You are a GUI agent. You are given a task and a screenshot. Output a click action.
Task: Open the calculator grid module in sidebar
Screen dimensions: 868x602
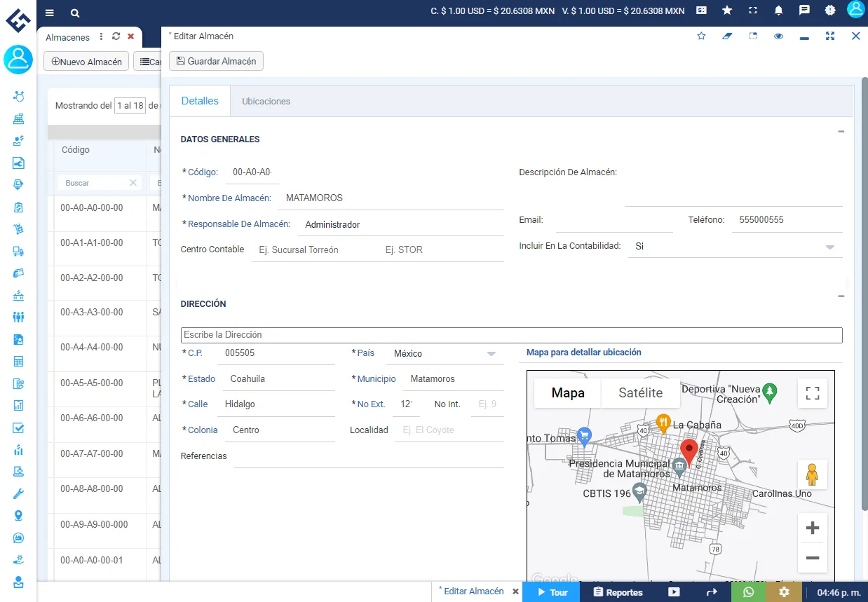18,362
